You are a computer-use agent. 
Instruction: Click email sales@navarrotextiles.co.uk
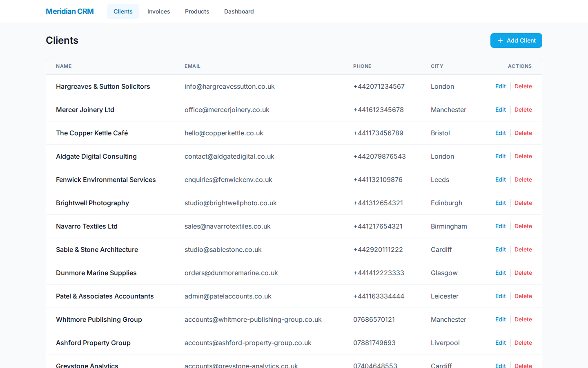pyautogui.click(x=227, y=226)
